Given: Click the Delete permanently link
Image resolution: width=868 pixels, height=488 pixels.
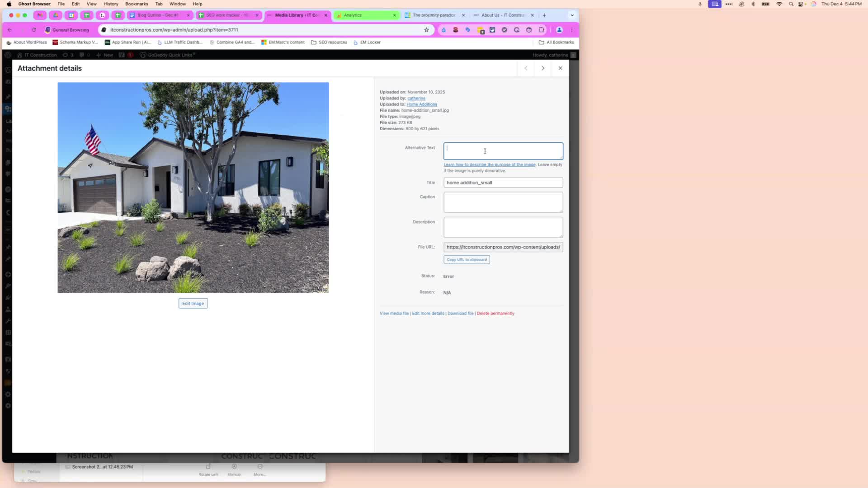Looking at the screenshot, I should (495, 313).
